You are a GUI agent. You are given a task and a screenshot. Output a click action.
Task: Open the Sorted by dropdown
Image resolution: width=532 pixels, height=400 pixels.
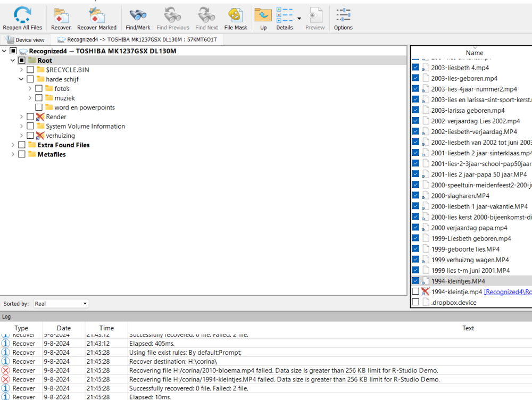point(61,304)
